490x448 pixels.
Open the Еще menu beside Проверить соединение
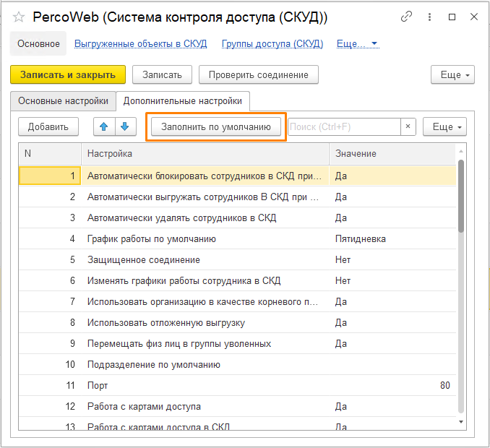(452, 74)
